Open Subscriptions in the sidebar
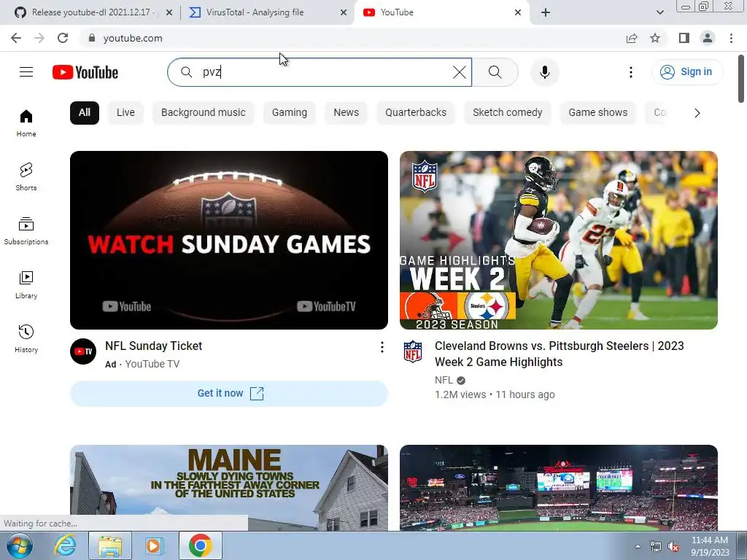This screenshot has height=560, width=747. [x=26, y=231]
